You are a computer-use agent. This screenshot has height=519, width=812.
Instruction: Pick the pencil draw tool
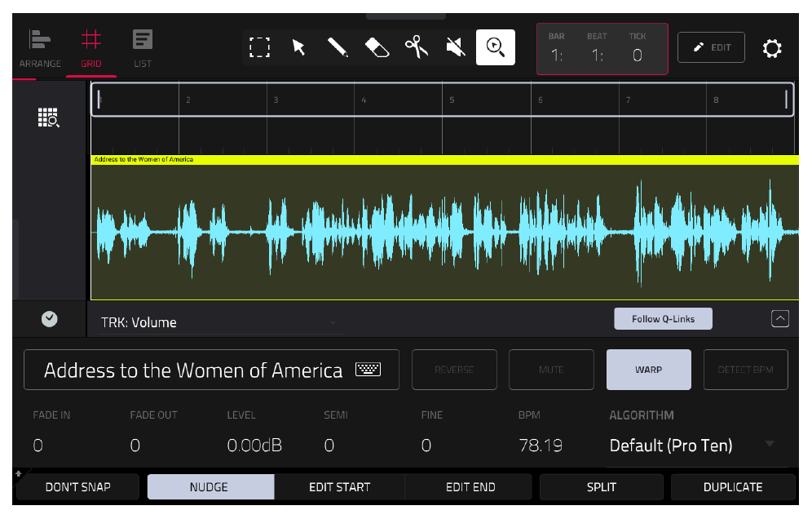tap(338, 47)
